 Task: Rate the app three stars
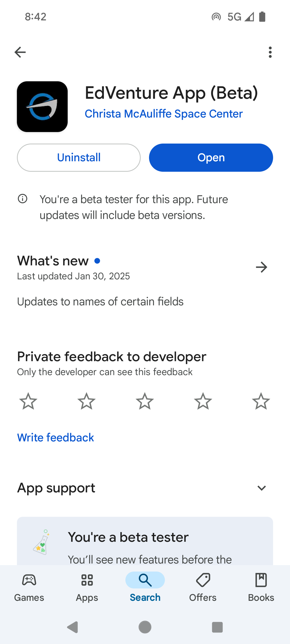(x=145, y=401)
